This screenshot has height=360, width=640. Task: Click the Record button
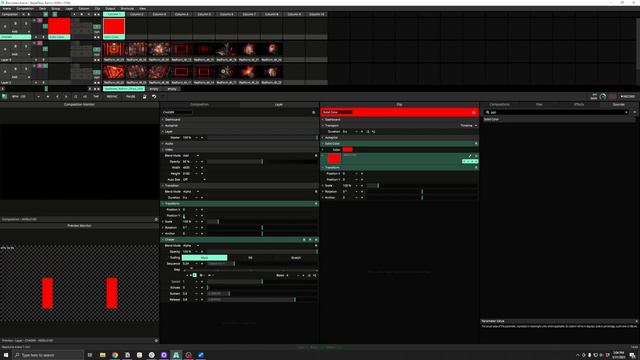628,97
